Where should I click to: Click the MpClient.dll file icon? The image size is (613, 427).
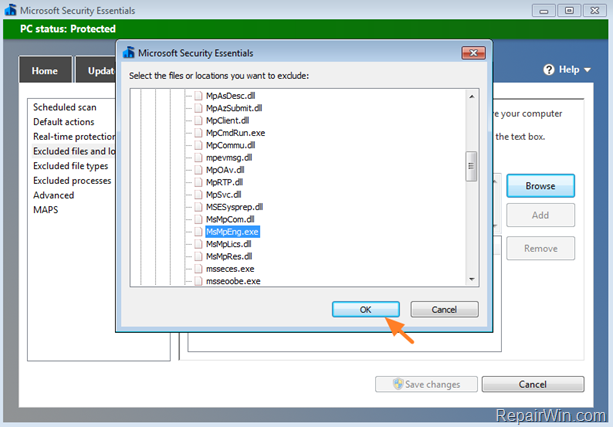(198, 120)
